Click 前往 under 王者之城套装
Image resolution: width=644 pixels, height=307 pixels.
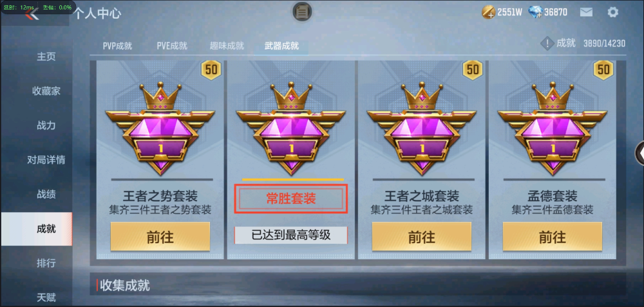421,237
